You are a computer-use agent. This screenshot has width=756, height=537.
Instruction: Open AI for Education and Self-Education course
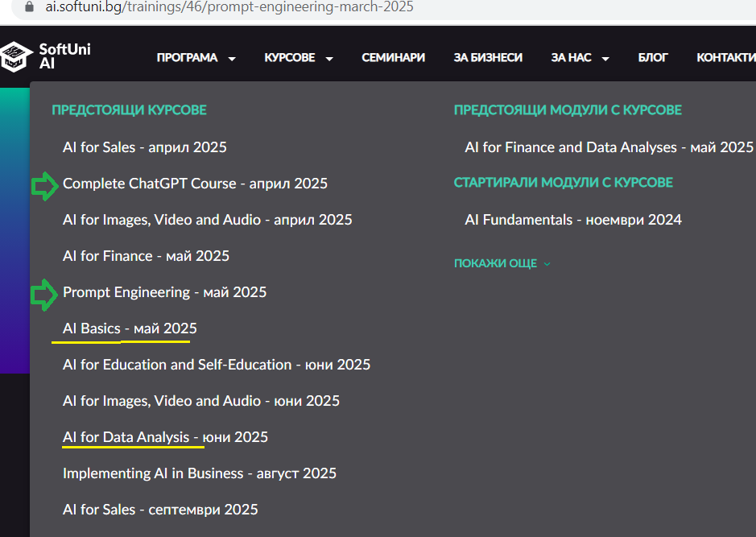[x=217, y=365]
